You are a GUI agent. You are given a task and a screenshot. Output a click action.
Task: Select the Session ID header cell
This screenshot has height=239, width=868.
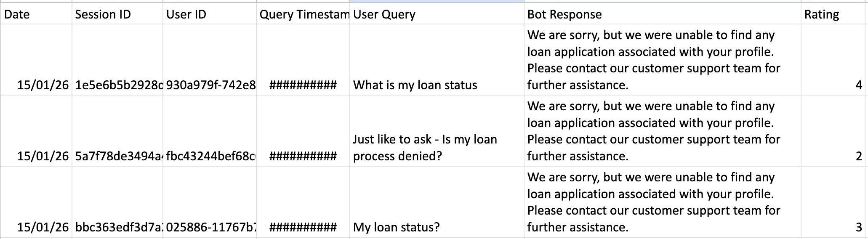(117, 14)
